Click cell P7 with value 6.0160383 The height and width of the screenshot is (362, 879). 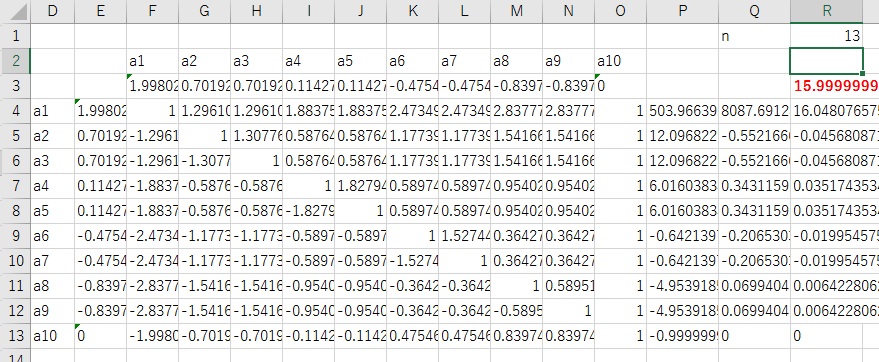[682, 186]
